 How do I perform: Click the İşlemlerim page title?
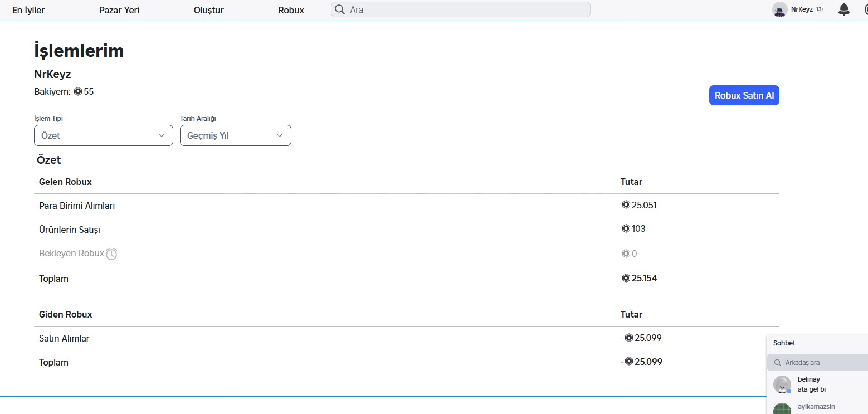tap(79, 51)
